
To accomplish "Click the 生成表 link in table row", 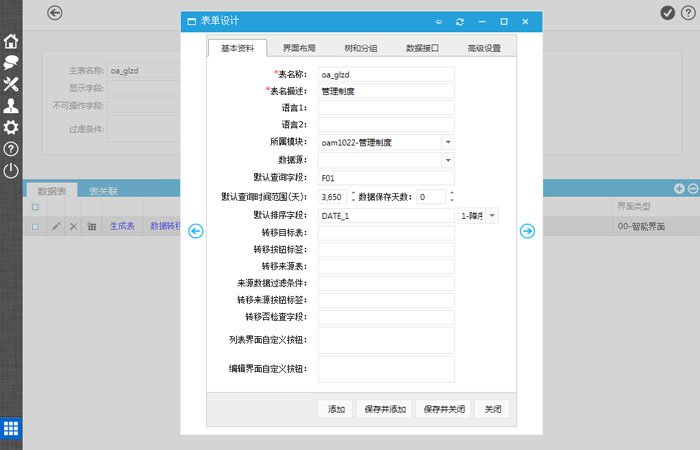I will 122,226.
